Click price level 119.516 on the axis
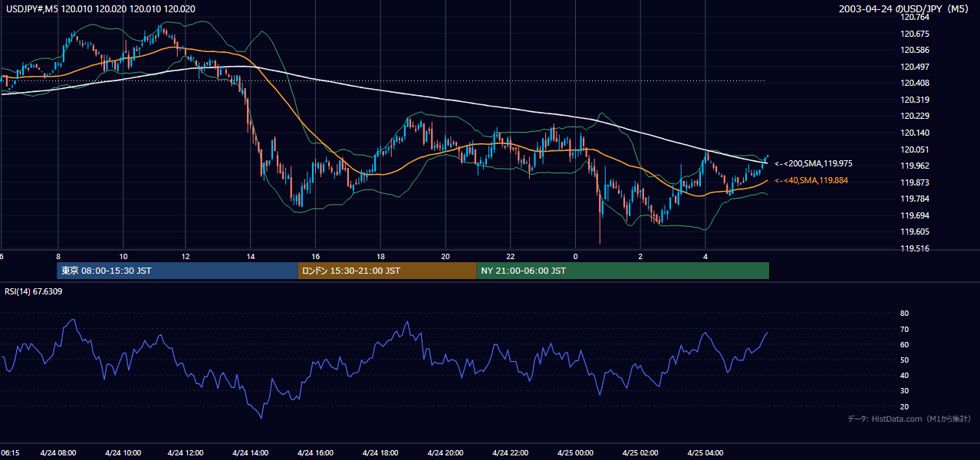 tap(913, 248)
